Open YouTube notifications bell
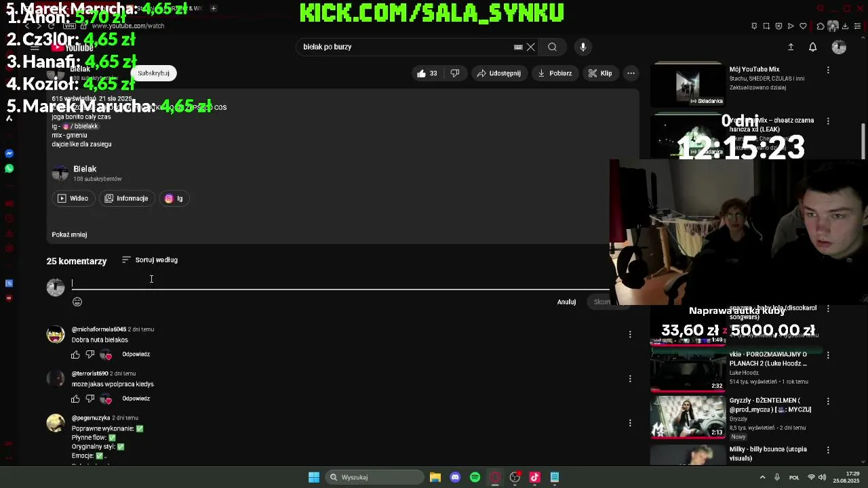The image size is (868, 488). point(812,47)
